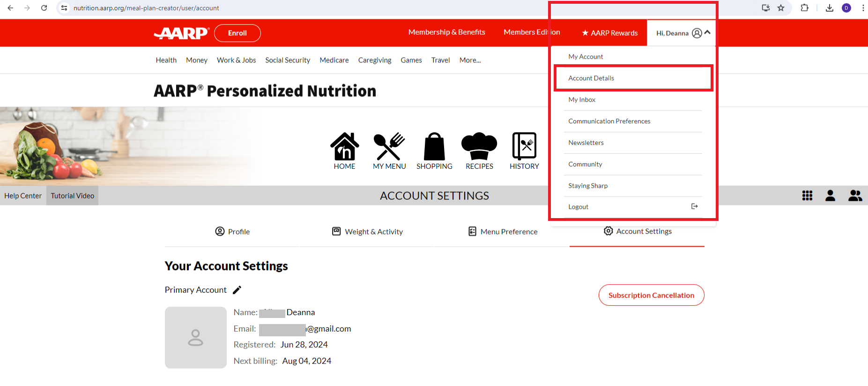Go to the Health section

pos(166,60)
